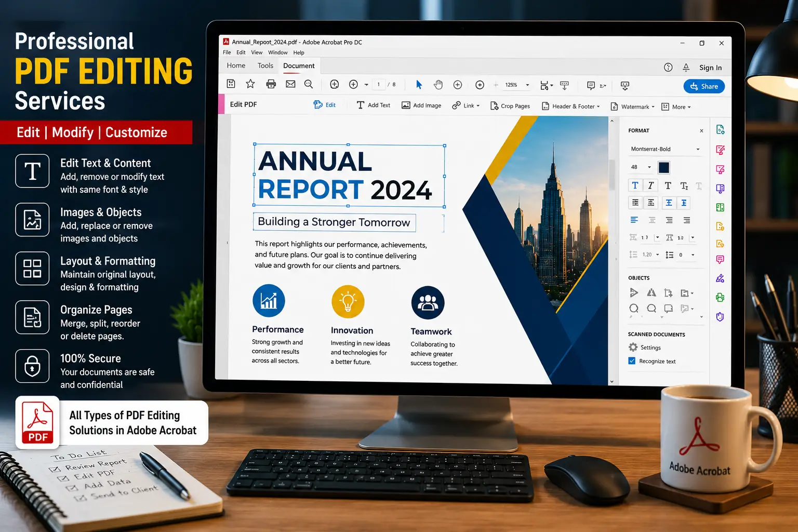This screenshot has height=532, width=798.
Task: Click Settings under Scanned Documents
Action: click(x=645, y=347)
